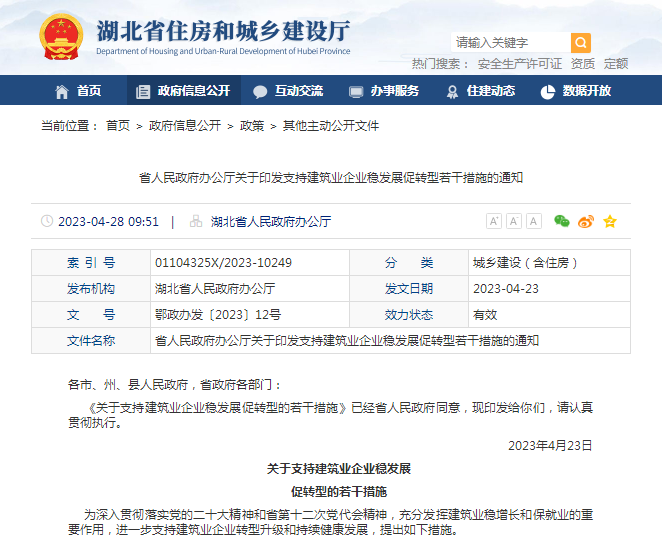
Task: Click the yellow star favorite icon
Action: tap(609, 221)
